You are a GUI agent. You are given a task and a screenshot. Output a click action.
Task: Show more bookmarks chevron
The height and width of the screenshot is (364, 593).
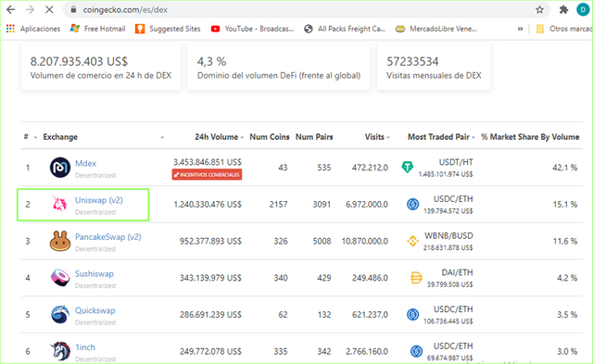point(521,29)
